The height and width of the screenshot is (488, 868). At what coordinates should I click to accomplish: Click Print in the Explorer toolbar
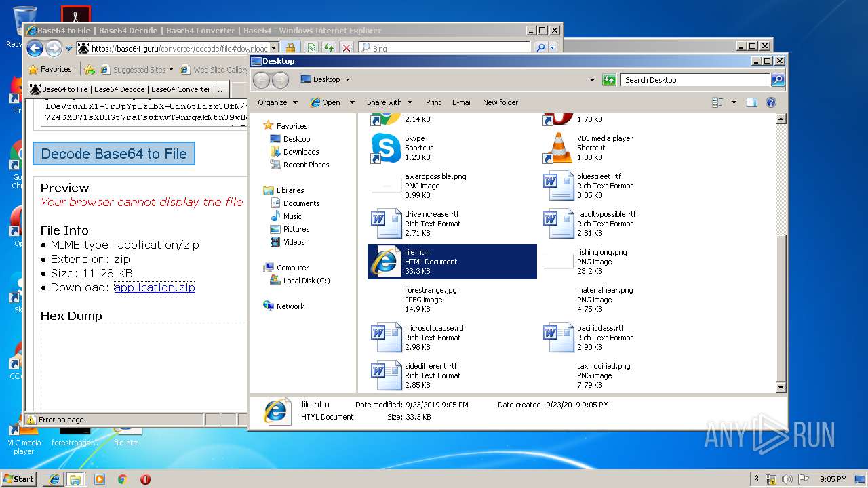tap(433, 102)
